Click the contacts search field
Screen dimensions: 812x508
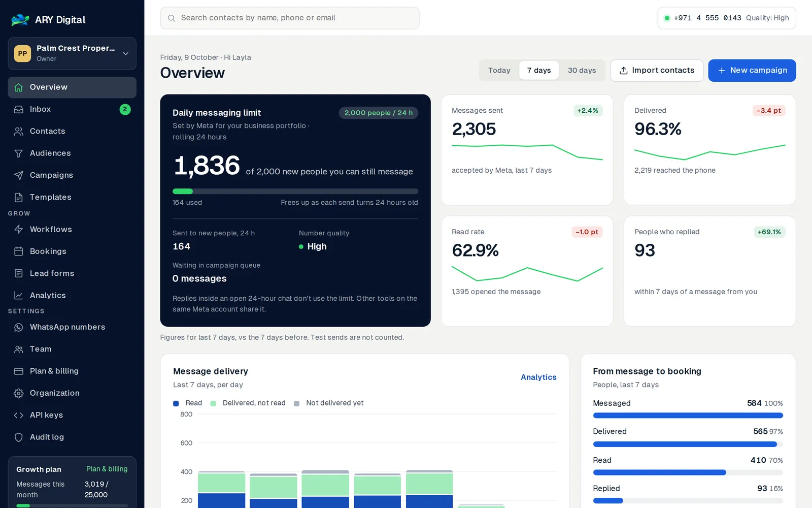(x=290, y=18)
